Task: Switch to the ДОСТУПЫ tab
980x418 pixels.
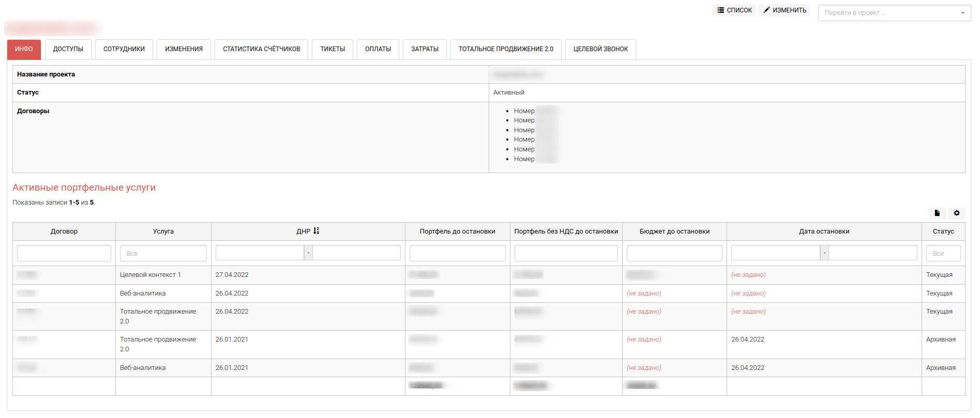Action: 68,49
